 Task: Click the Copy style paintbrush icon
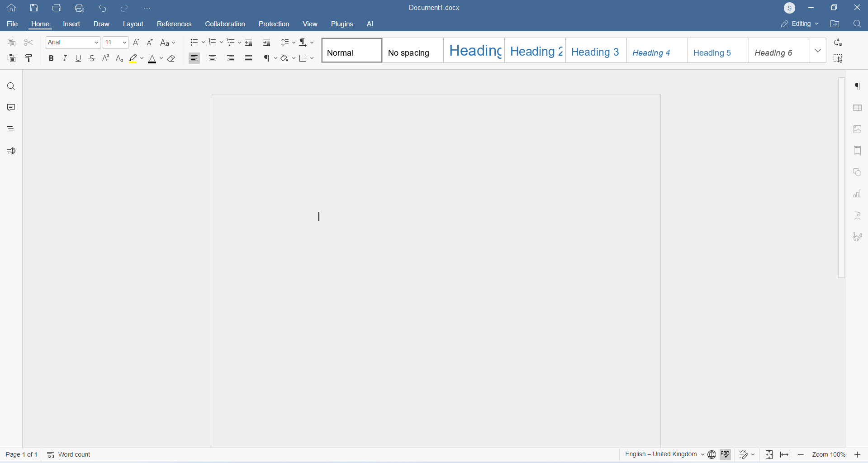pos(29,58)
